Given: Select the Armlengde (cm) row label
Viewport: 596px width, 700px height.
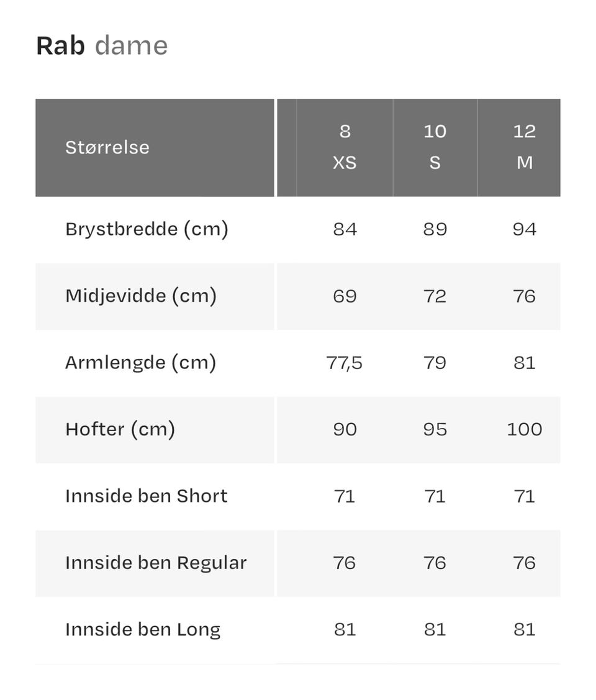Looking at the screenshot, I should click(x=140, y=363).
